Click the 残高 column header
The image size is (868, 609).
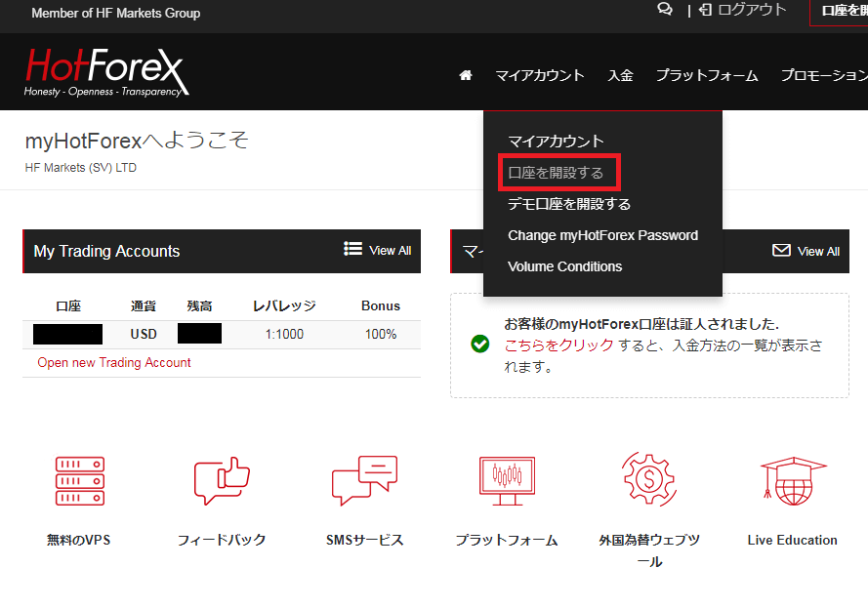(x=200, y=305)
